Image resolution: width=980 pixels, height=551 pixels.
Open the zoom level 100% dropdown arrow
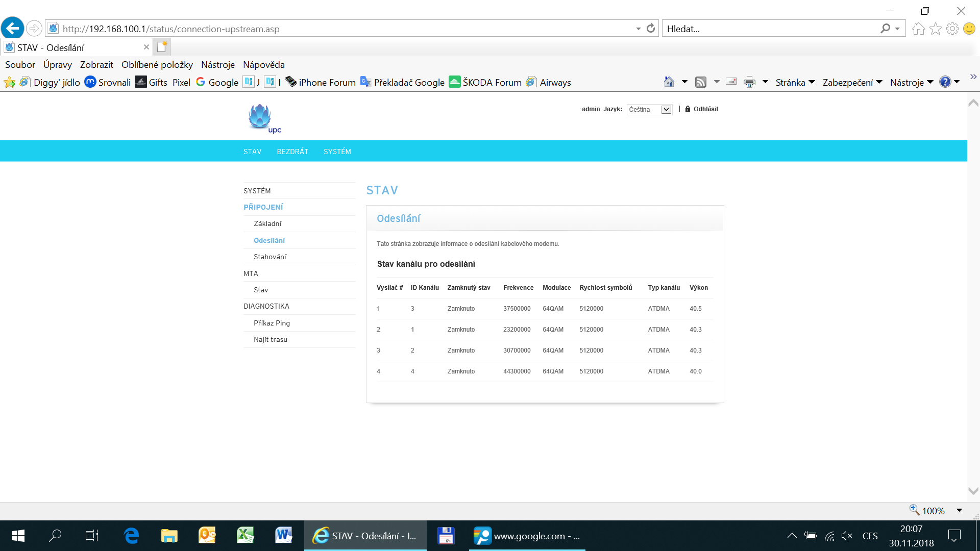tap(959, 510)
